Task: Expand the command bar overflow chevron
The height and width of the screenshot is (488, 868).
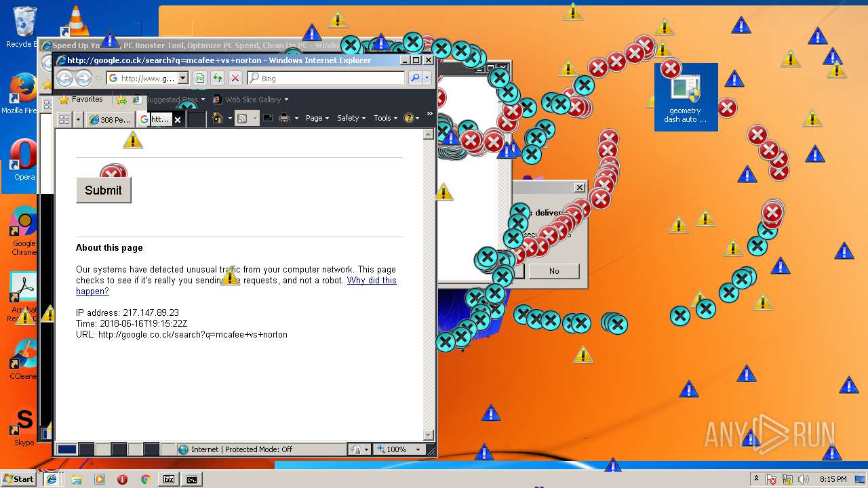Action: coord(429,114)
